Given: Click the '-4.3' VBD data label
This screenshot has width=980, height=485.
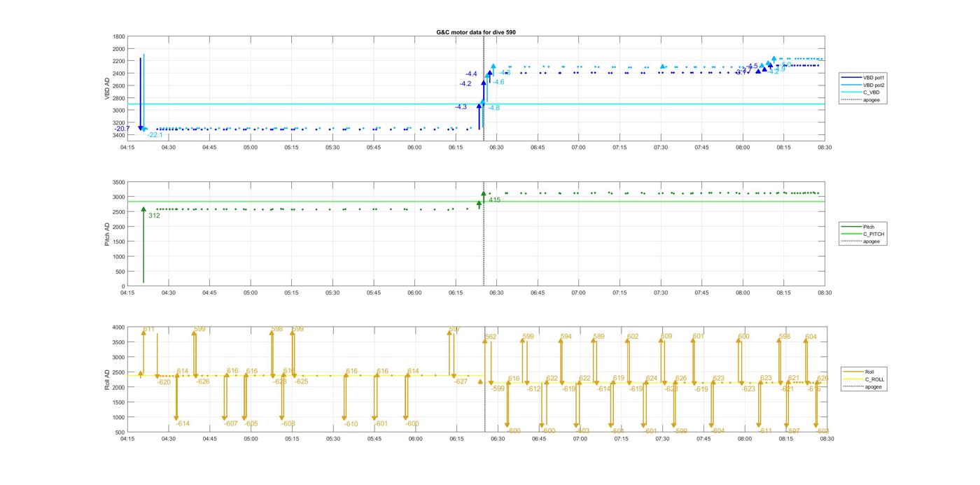Looking at the screenshot, I should tap(461, 107).
